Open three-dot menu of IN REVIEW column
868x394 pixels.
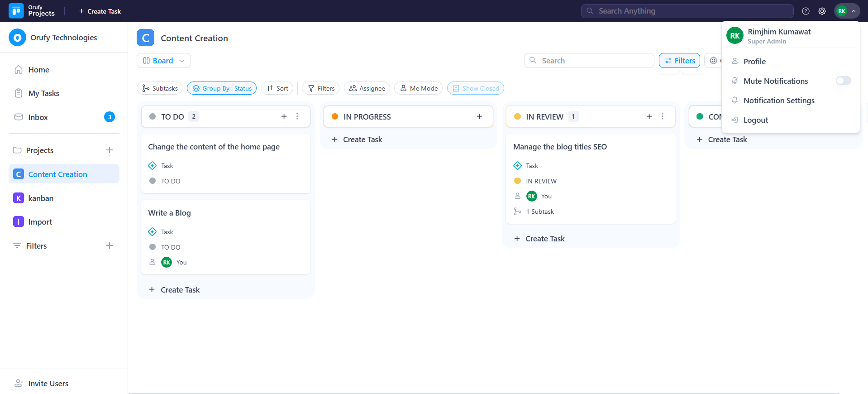tap(662, 116)
